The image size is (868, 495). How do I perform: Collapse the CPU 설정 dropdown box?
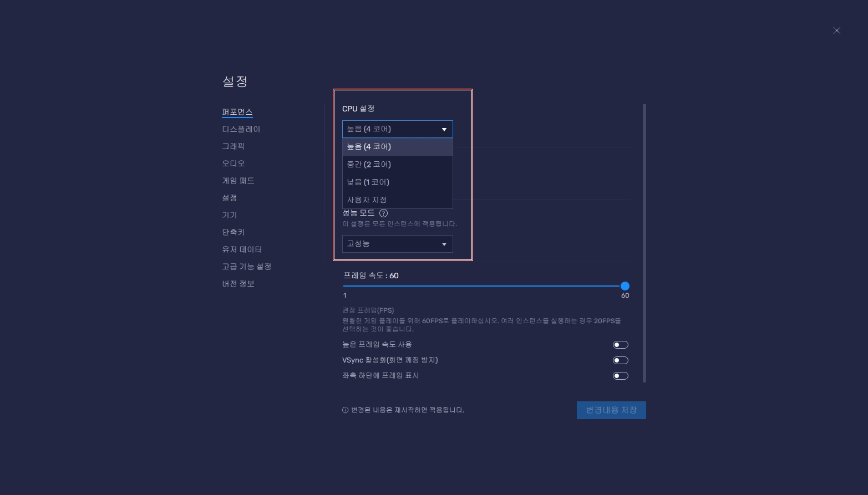(x=398, y=129)
